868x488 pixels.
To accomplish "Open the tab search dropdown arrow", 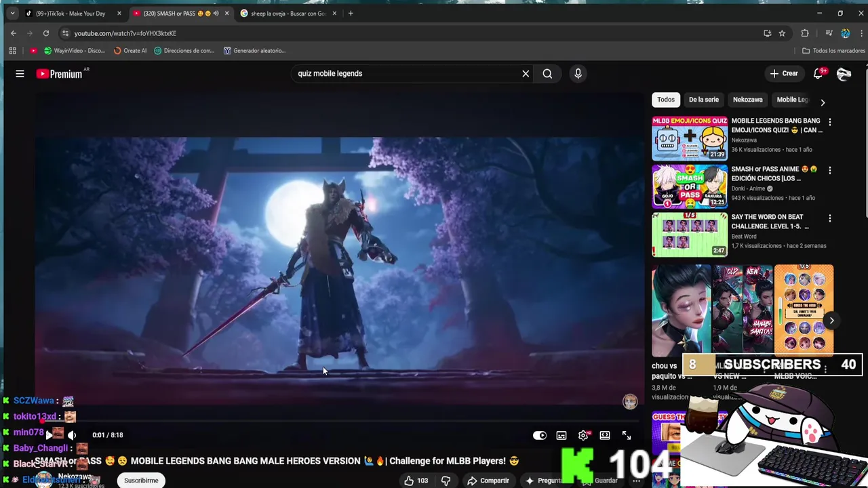I will coord(12,14).
